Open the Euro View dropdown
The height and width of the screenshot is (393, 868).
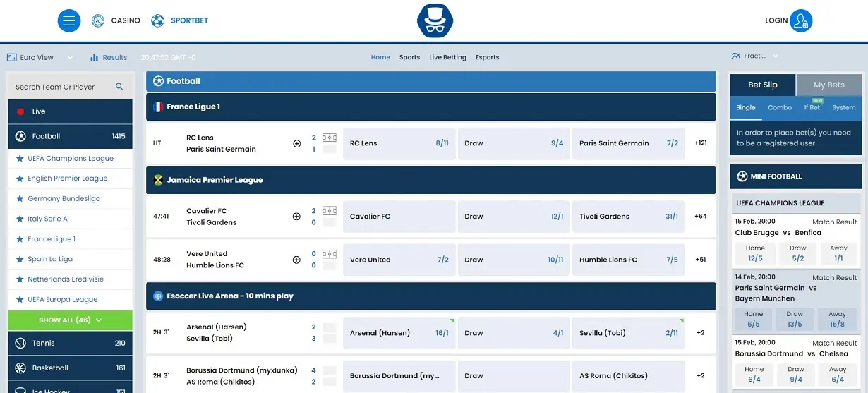[x=40, y=58]
